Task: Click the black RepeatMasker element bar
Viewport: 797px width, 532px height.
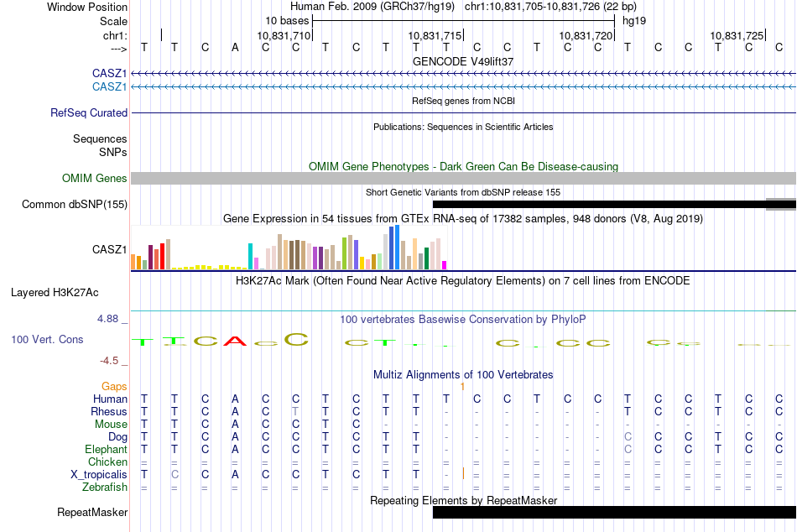Action: tap(614, 512)
